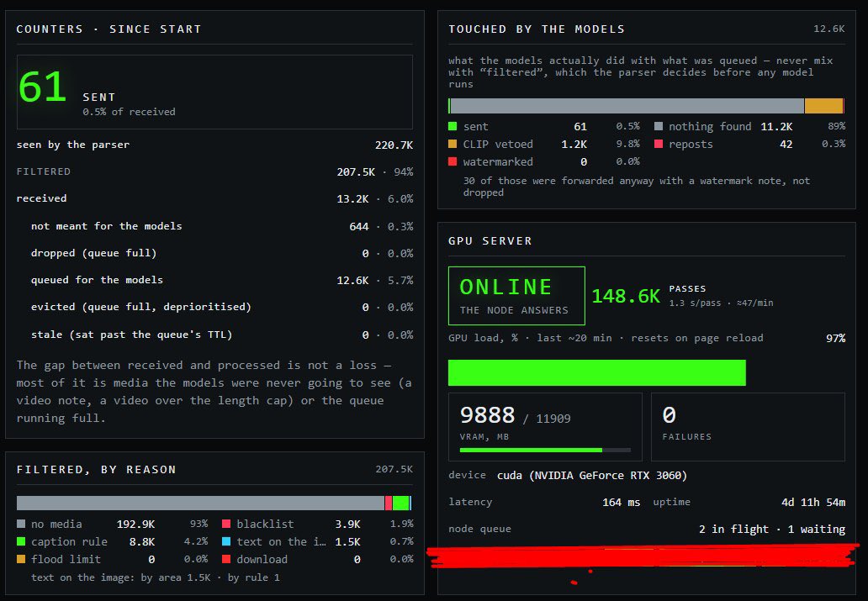Click the '644 · 0.3%' value
The image size is (868, 601).
(x=381, y=226)
